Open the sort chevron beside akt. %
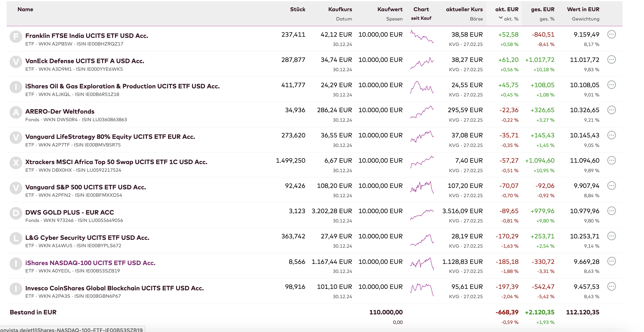The height and width of the screenshot is (332, 644). tap(500, 18)
